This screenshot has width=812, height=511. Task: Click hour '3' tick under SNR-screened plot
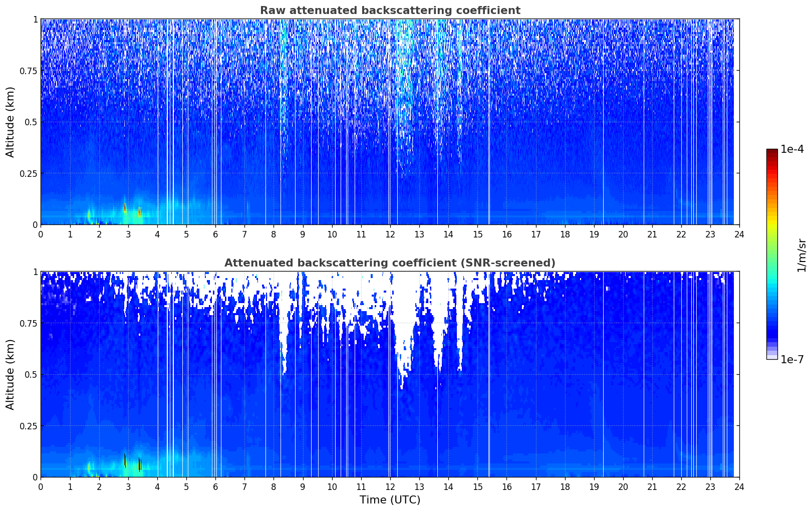pos(128,486)
